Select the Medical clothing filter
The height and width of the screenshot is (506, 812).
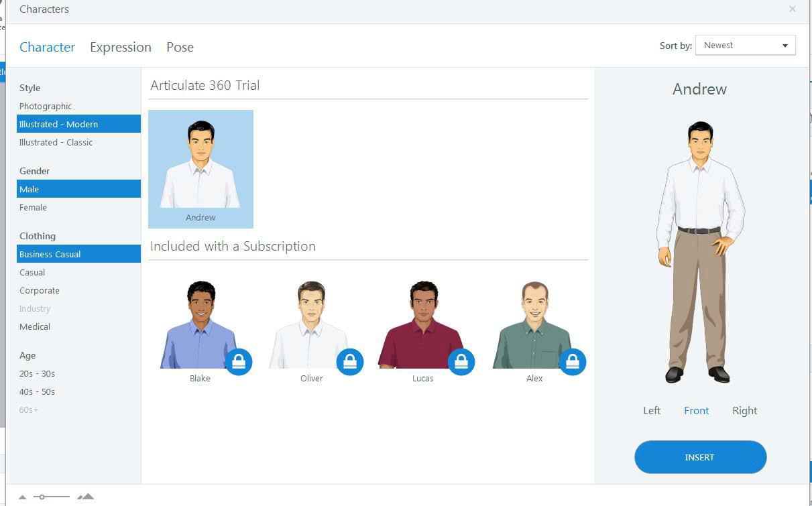pos(35,326)
